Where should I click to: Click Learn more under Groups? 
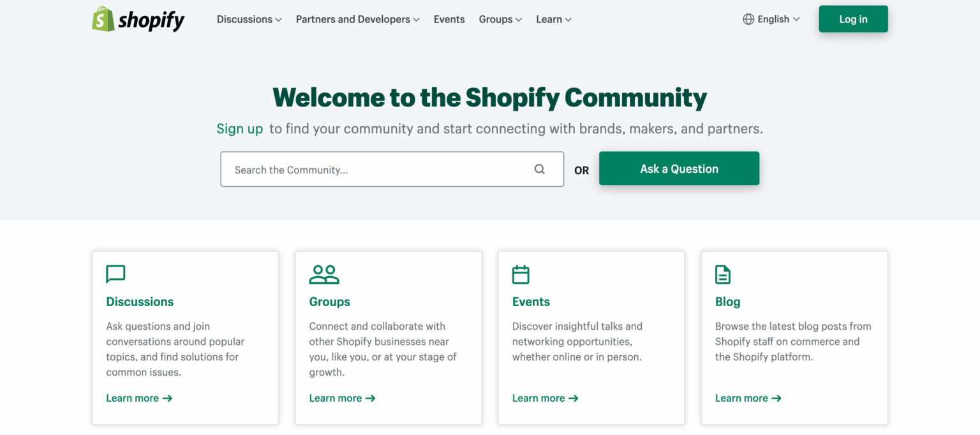tap(342, 398)
